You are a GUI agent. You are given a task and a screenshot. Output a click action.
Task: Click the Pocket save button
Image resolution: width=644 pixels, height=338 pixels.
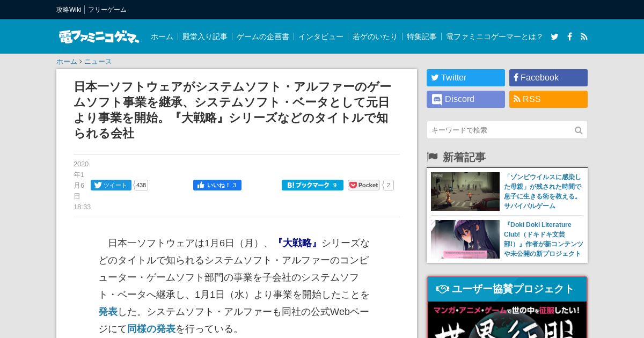[x=364, y=185]
